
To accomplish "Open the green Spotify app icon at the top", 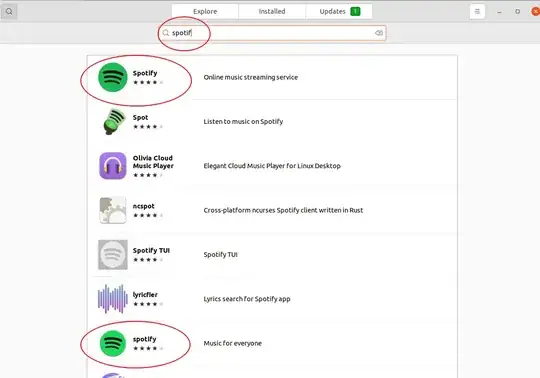I will 113,77.
